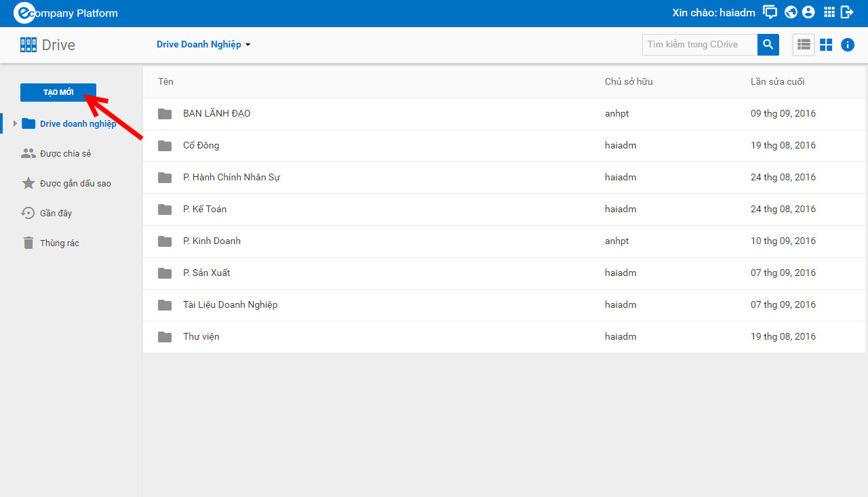The image size is (868, 497).
Task: Expand the Drive doanh nghiệp tree arrow
Action: click(x=15, y=123)
